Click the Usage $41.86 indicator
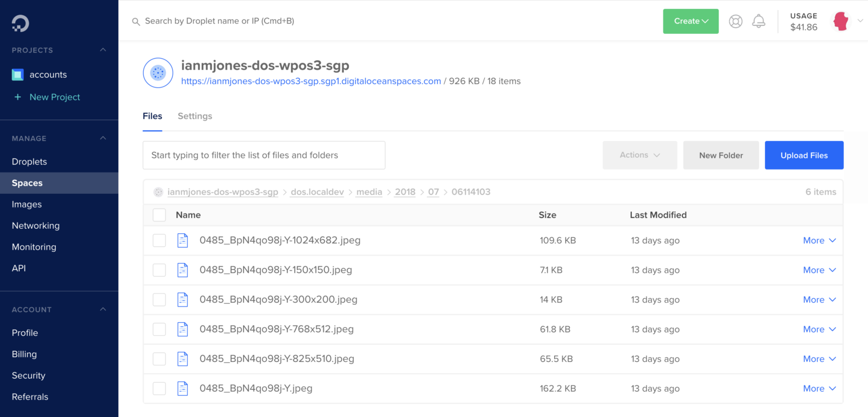This screenshot has width=868, height=417. pyautogui.click(x=804, y=21)
